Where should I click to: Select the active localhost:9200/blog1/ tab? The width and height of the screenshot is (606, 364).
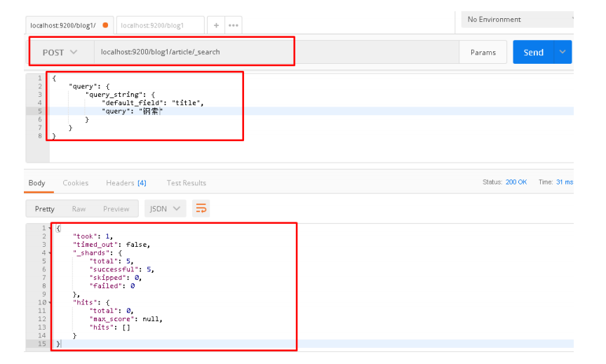click(69, 25)
